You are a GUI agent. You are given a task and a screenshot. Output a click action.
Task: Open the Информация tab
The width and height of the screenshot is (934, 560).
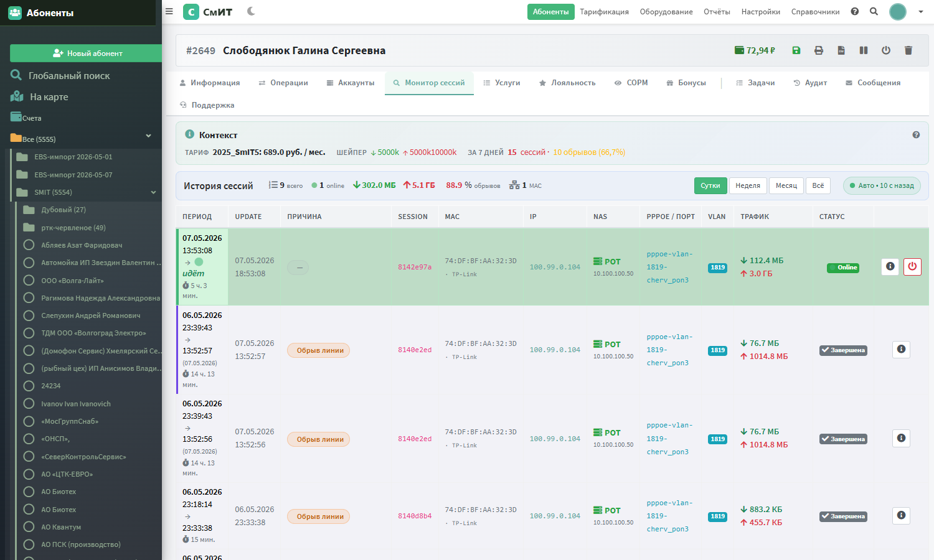click(x=209, y=83)
